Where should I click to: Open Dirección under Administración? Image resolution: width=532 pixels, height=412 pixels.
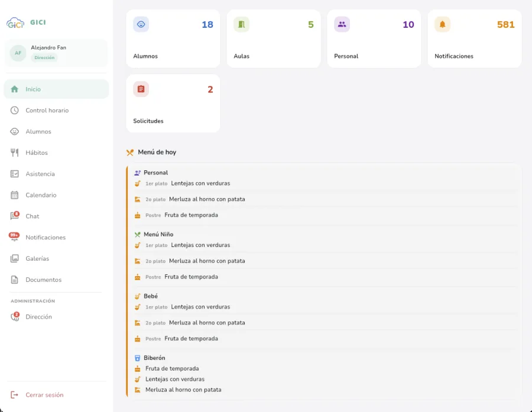[56, 317]
